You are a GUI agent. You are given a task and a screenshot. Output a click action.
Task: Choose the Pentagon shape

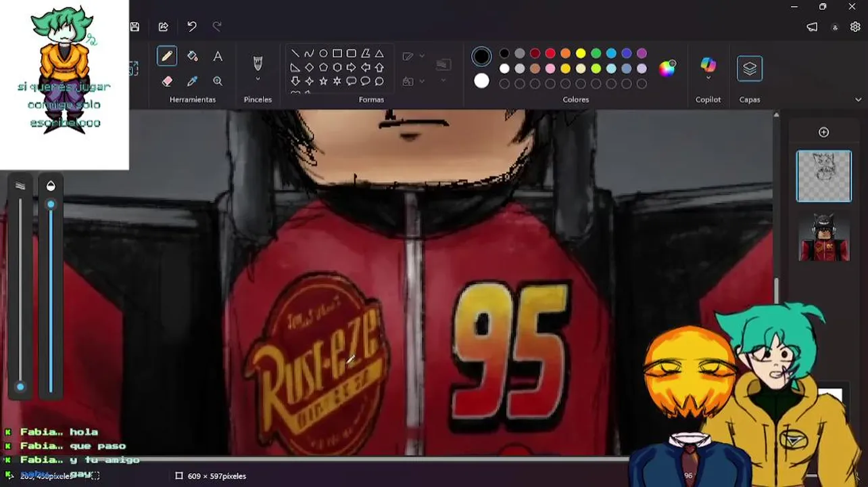[323, 68]
